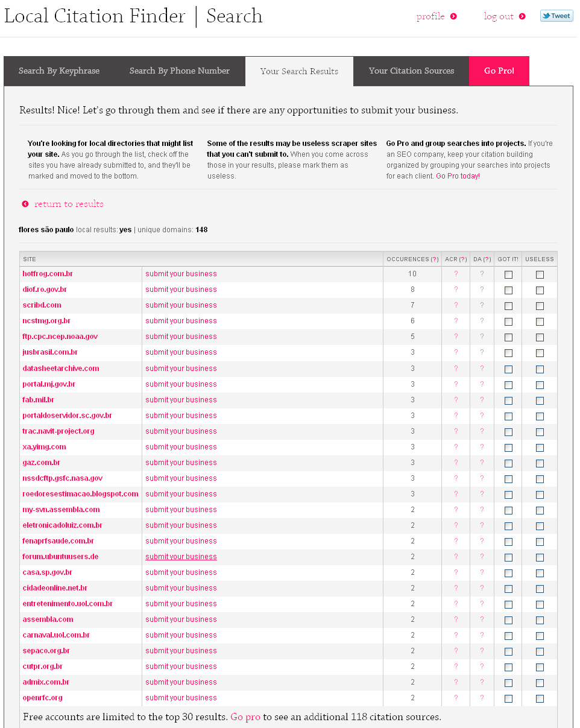Screen dimensions: 580x728
Task: Submit your business to ncstmg.org.br
Action: [181, 321]
